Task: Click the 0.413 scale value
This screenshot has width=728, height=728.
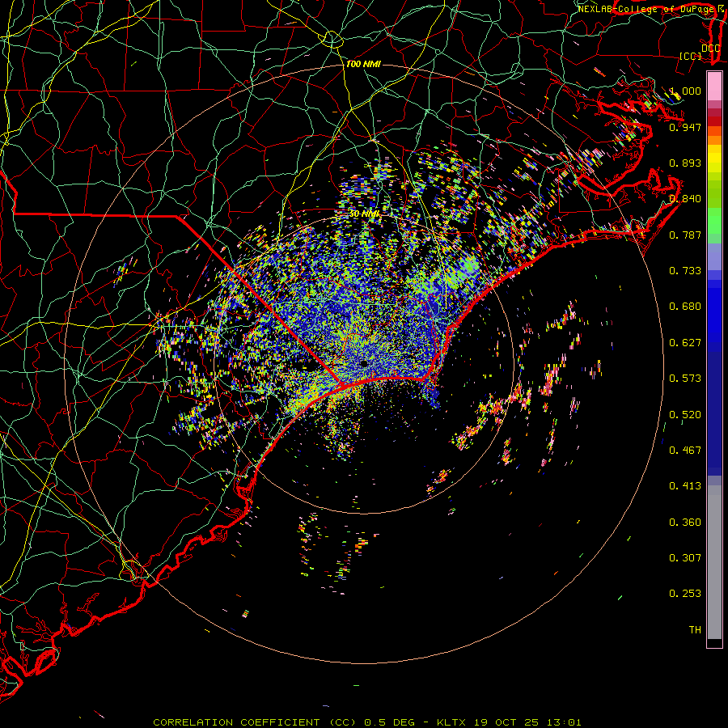Action: [x=685, y=486]
